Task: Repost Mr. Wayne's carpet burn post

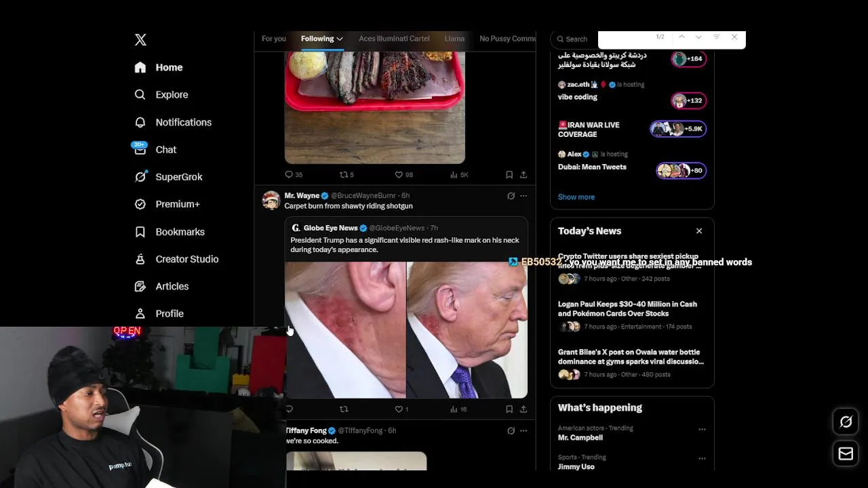Action: pos(344,409)
